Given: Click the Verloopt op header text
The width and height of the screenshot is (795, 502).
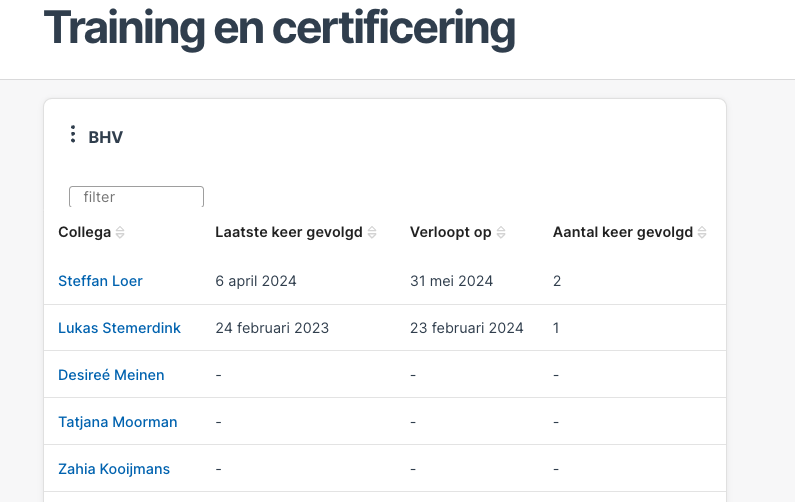Looking at the screenshot, I should [450, 232].
